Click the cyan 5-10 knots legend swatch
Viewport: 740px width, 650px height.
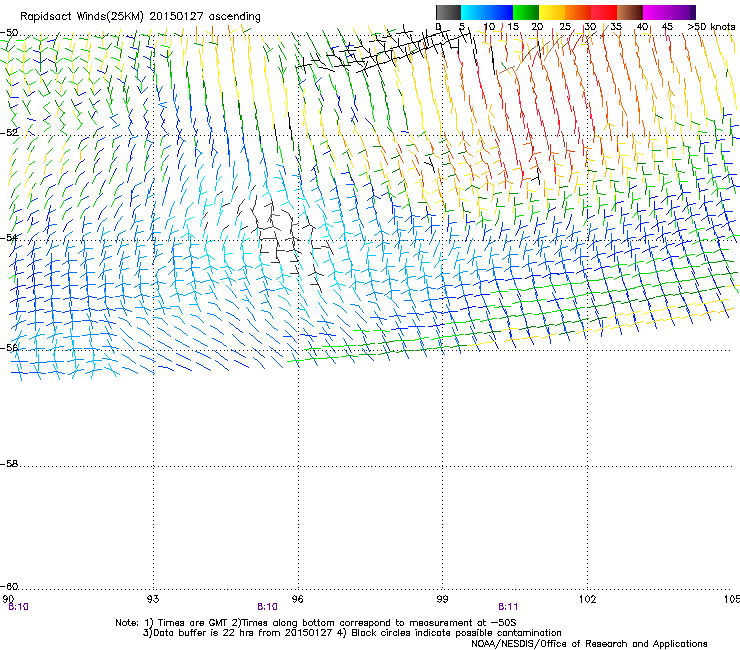click(x=474, y=12)
